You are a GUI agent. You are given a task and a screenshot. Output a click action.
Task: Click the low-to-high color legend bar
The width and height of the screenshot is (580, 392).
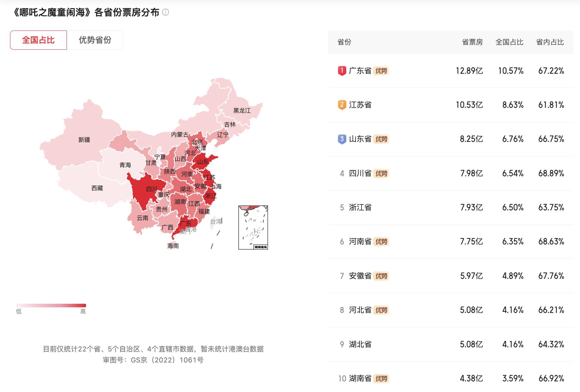click(x=51, y=305)
